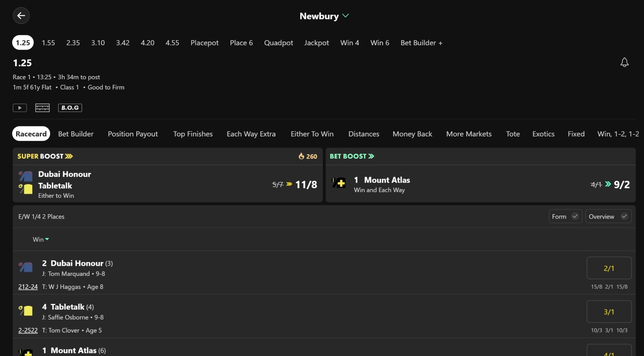Screen dimensions: 644x356
Task: Open the Win sort dropdown
Action: coord(41,239)
